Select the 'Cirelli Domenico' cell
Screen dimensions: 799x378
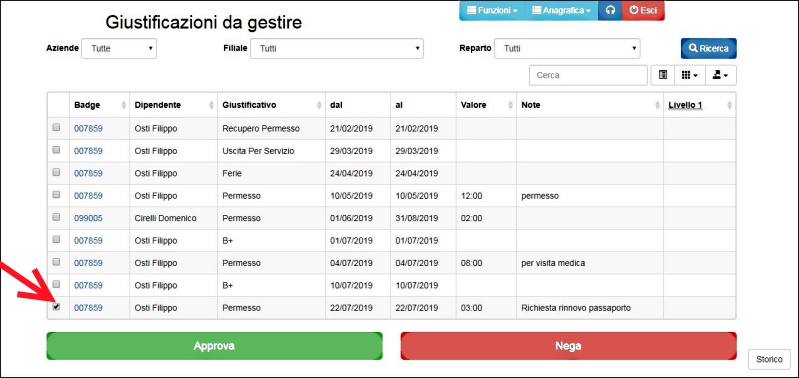(173, 218)
